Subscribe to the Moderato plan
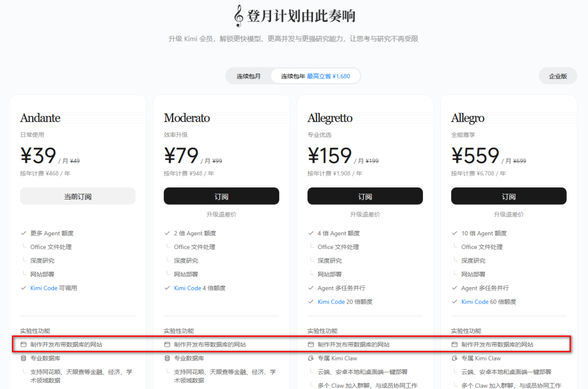 [221, 196]
